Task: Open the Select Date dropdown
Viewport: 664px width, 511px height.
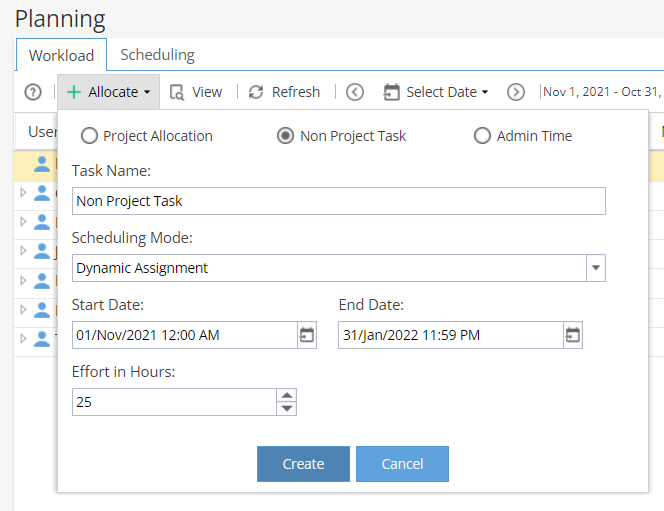Action: pos(436,92)
